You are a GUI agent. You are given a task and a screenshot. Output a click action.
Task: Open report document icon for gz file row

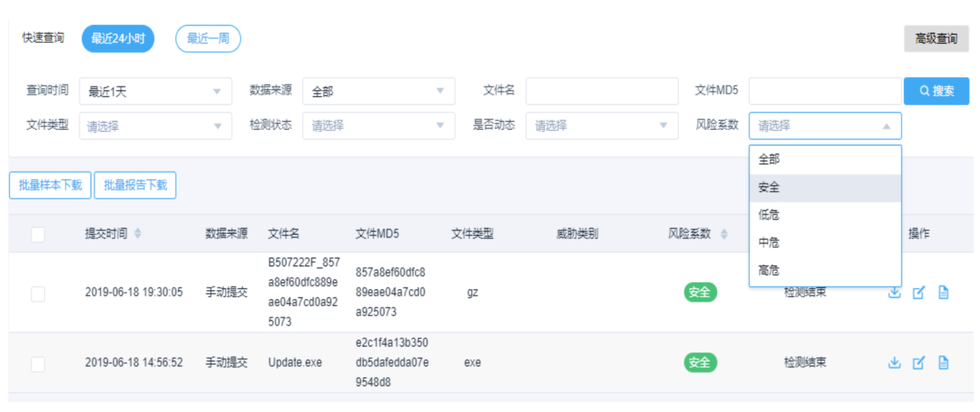[943, 292]
